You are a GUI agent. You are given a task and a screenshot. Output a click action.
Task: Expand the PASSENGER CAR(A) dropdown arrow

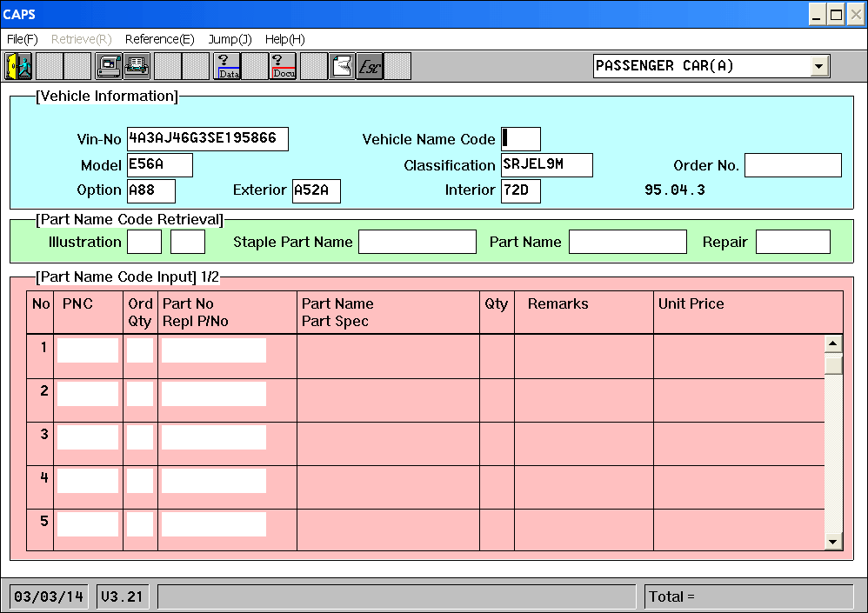[818, 66]
